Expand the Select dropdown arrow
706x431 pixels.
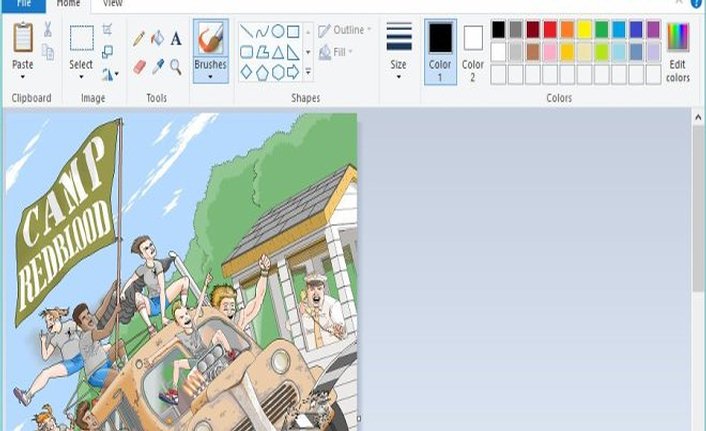tap(81, 77)
